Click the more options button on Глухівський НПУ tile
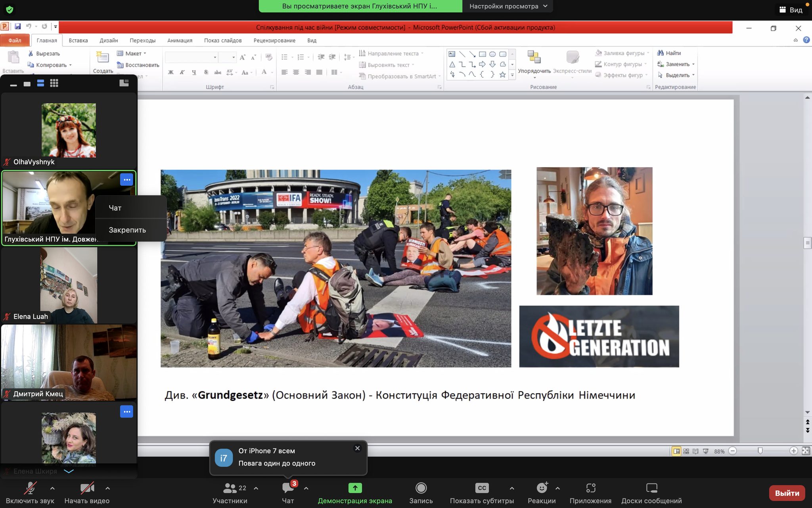 tap(126, 180)
